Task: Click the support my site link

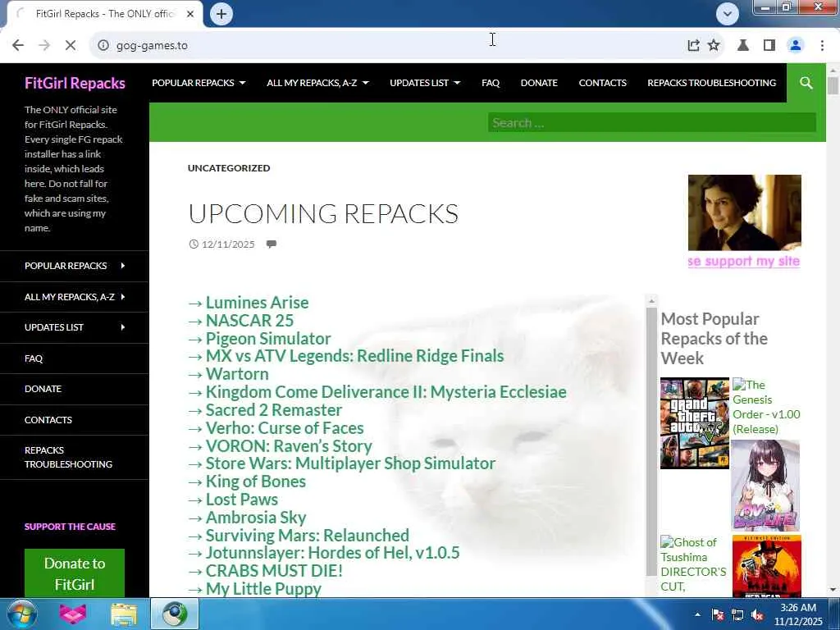Action: pos(743,262)
